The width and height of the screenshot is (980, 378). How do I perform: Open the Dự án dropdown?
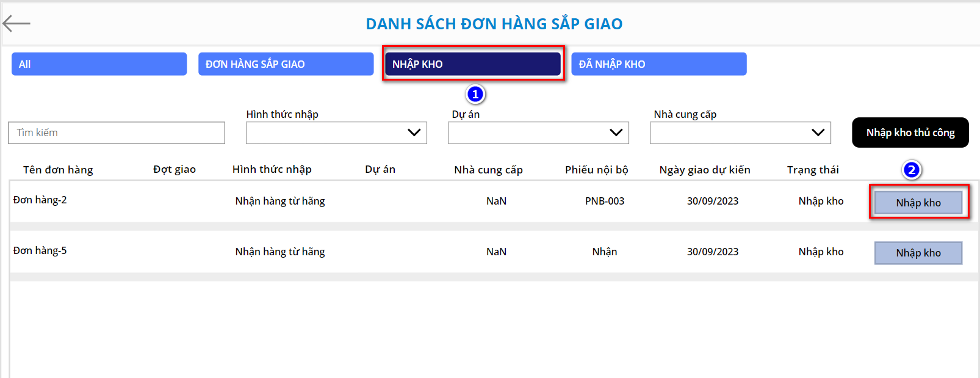click(x=538, y=133)
